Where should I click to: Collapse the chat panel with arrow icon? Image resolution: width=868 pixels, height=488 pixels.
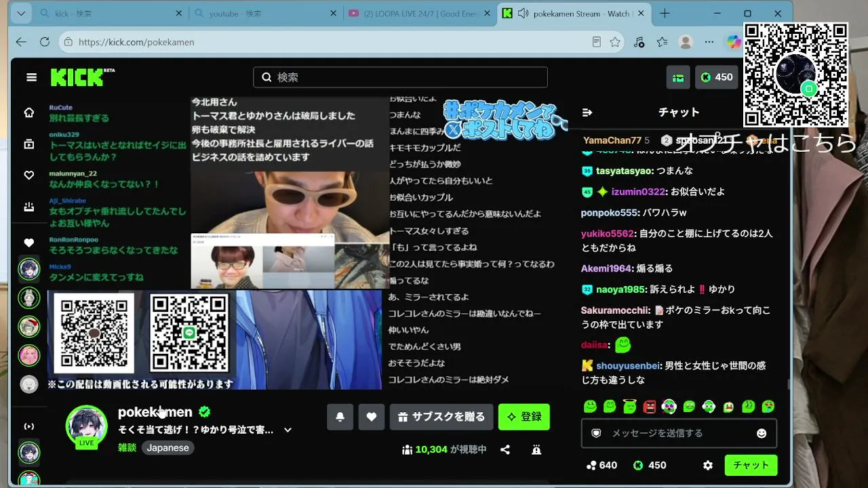[587, 113]
